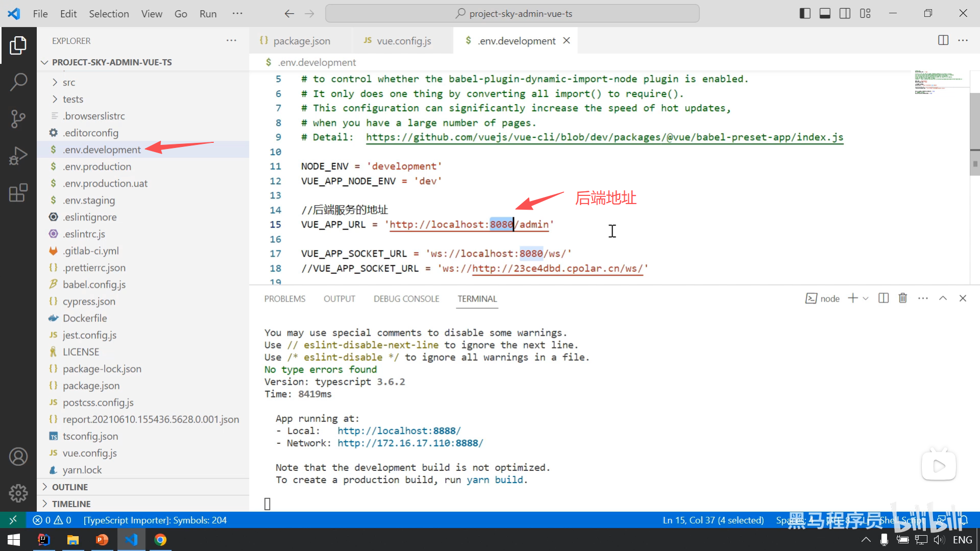The image size is (980, 551).
Task: Open Chrome from the Windows taskbar
Action: click(x=160, y=540)
